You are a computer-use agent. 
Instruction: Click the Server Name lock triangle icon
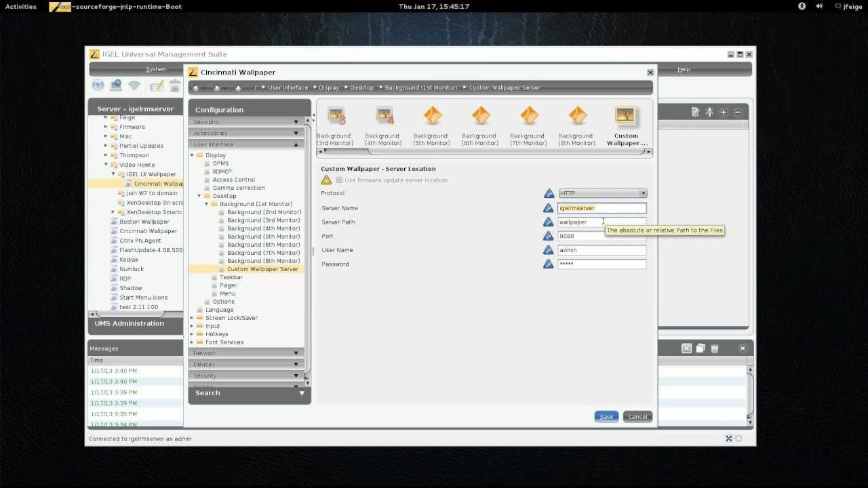tap(549, 208)
